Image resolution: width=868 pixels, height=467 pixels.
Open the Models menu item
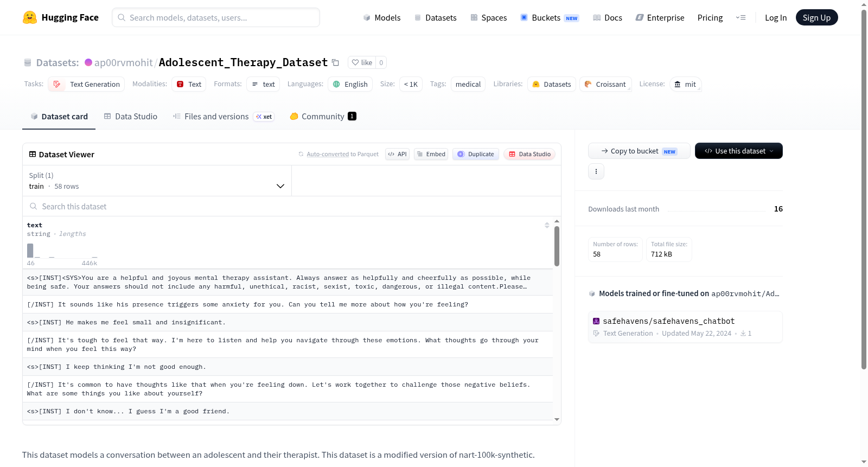pyautogui.click(x=382, y=18)
